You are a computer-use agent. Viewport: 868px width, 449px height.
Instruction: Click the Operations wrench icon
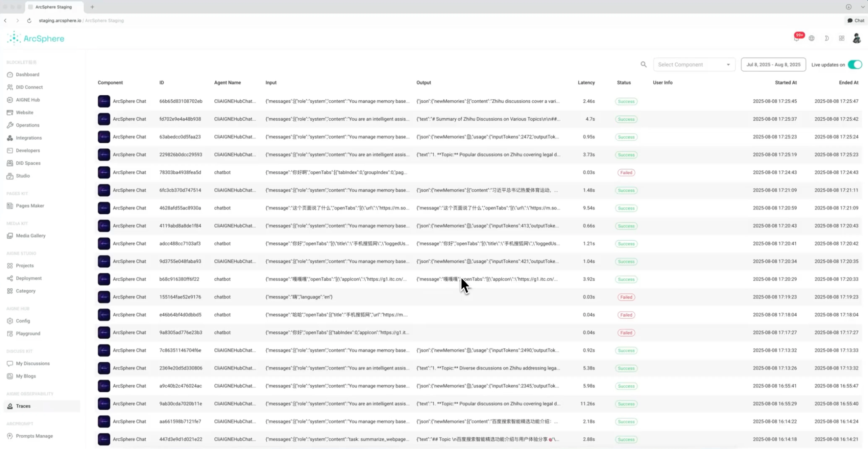point(10,125)
